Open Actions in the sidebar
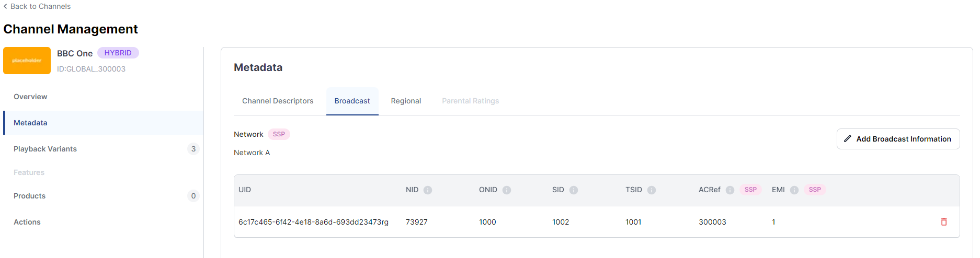Image resolution: width=980 pixels, height=258 pixels. coord(27,222)
